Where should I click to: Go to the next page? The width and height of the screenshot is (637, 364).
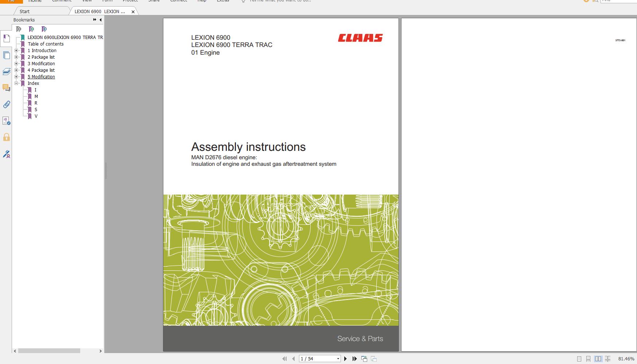(x=345, y=359)
